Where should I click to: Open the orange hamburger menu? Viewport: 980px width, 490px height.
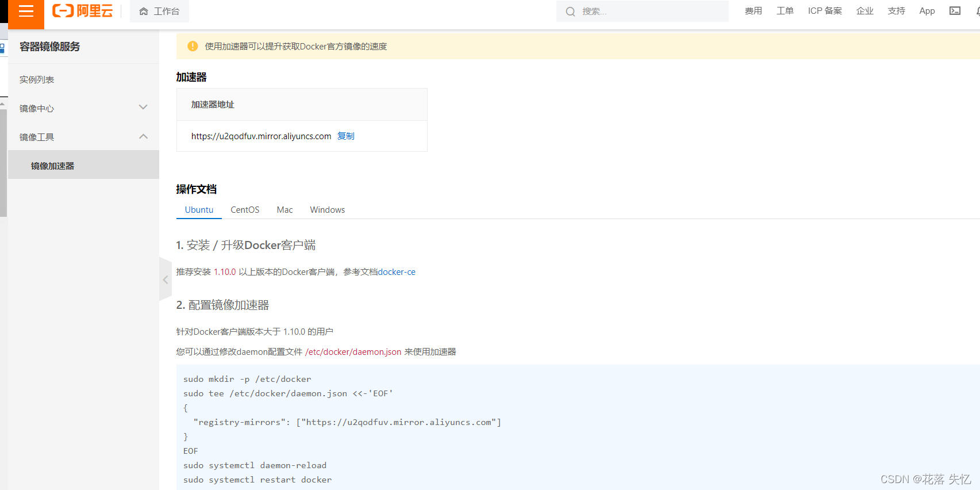click(x=26, y=12)
